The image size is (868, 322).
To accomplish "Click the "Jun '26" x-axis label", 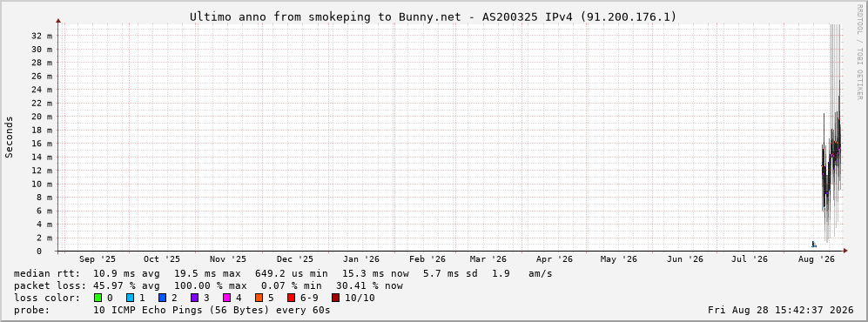I will [685, 259].
